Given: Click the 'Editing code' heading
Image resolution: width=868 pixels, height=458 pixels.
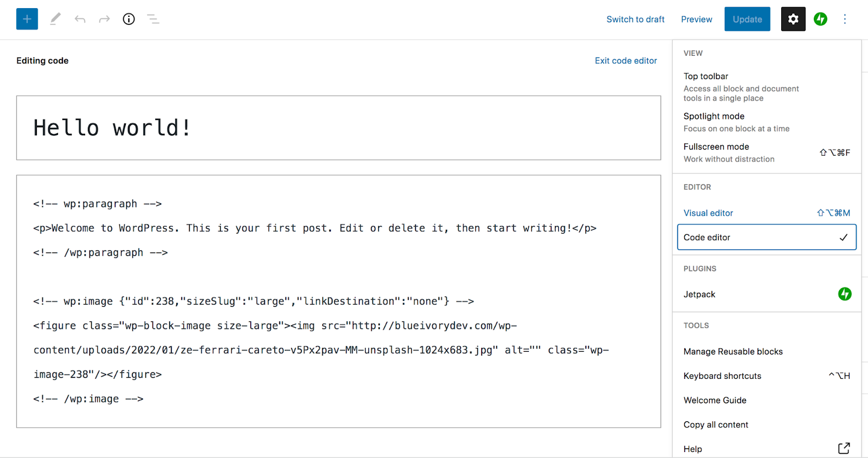Looking at the screenshot, I should tap(42, 61).
